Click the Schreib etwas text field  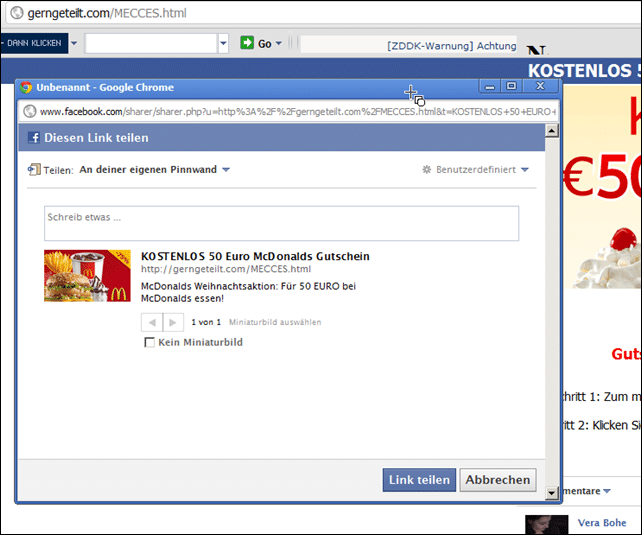[281, 223]
